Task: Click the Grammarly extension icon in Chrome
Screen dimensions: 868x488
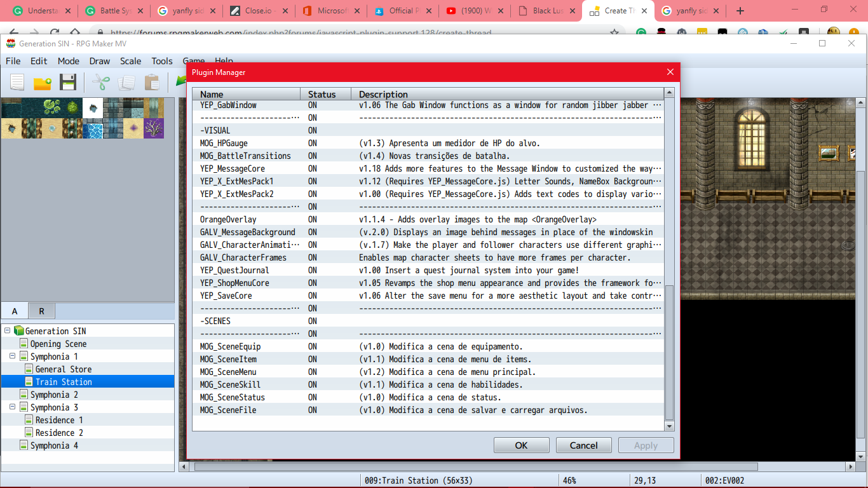Action: pos(642,32)
